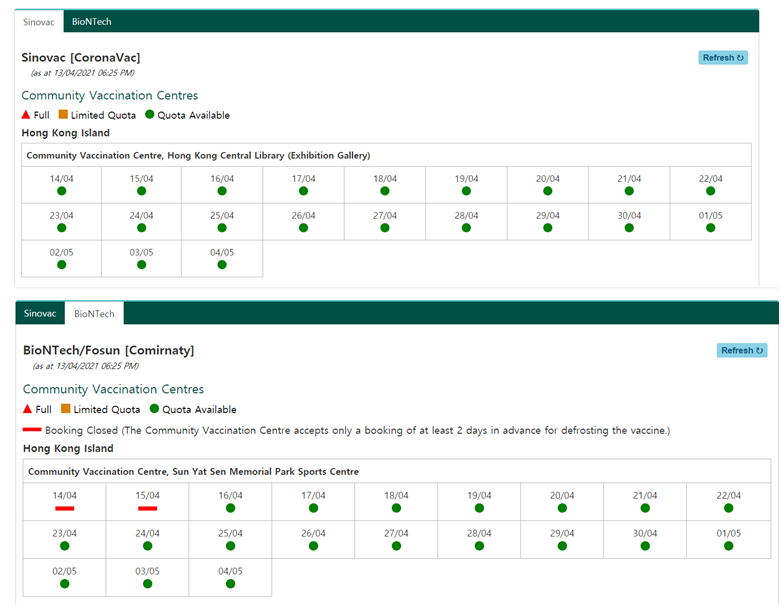The height and width of the screenshot is (605, 781).
Task: Select 21/04 date label at Central Library
Action: (x=629, y=179)
